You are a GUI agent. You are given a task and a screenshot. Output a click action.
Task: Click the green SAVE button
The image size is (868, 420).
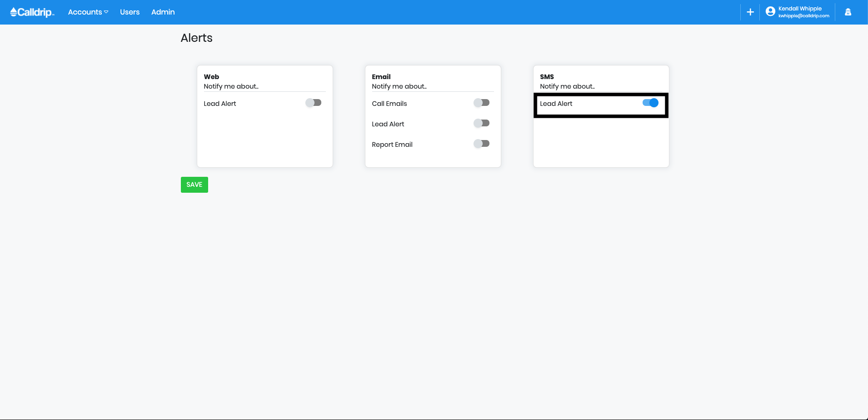[195, 185]
